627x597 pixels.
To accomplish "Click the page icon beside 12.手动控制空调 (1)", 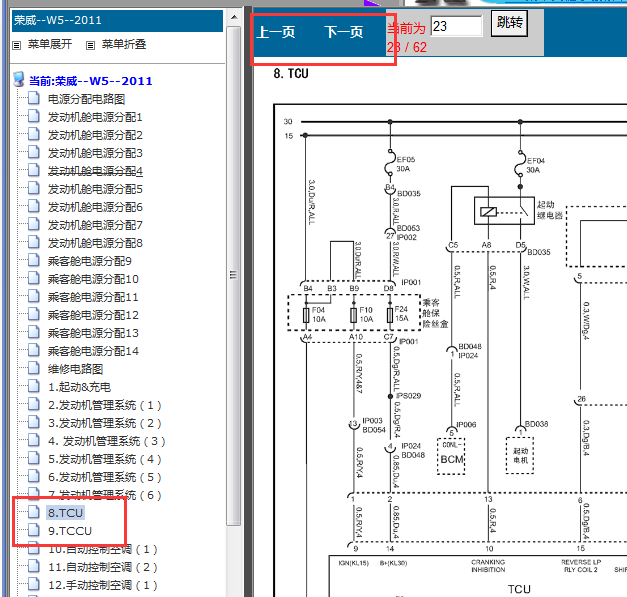I will (34, 584).
